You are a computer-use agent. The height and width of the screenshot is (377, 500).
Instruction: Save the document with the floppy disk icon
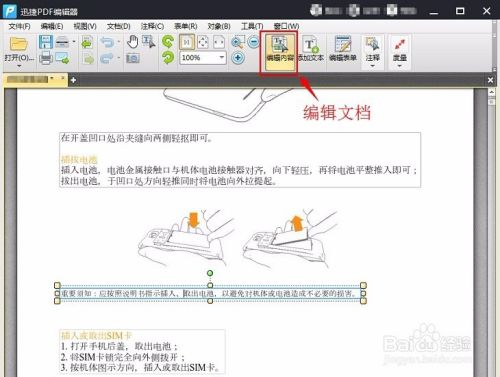[46, 42]
